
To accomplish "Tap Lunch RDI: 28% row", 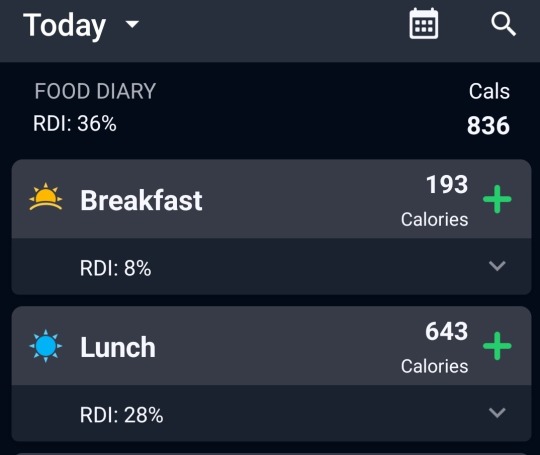I will coord(271,413).
